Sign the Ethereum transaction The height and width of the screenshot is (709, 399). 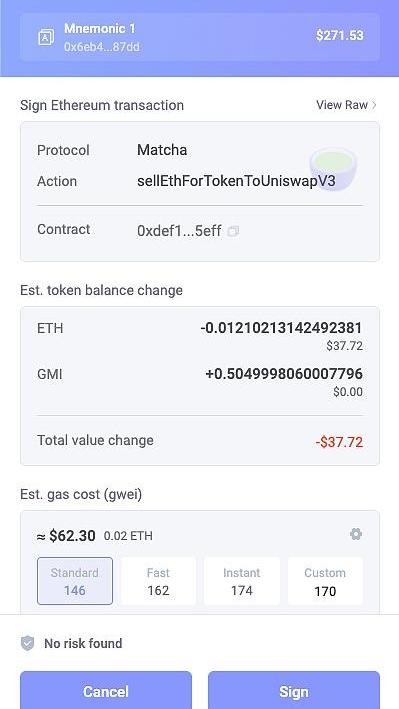[x=294, y=690]
